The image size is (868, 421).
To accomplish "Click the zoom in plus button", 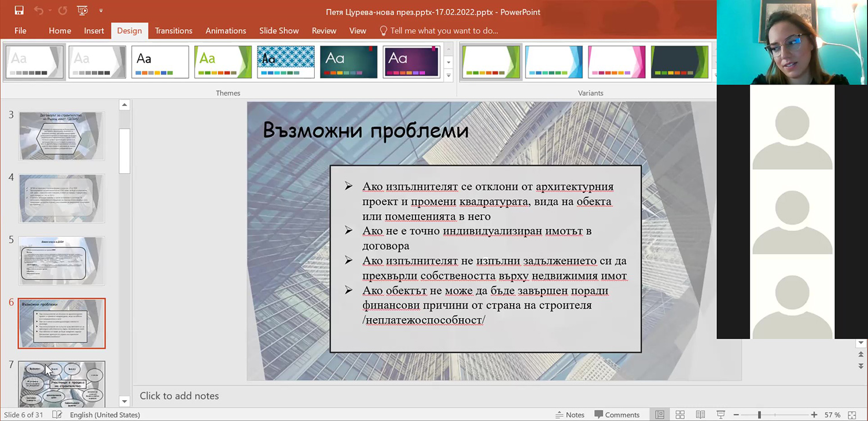I will tap(814, 415).
